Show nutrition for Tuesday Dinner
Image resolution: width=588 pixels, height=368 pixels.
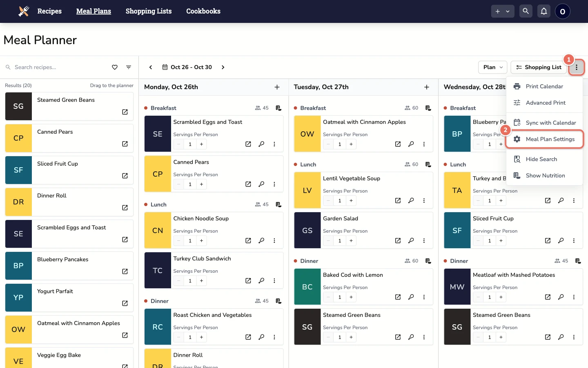tap(428, 261)
